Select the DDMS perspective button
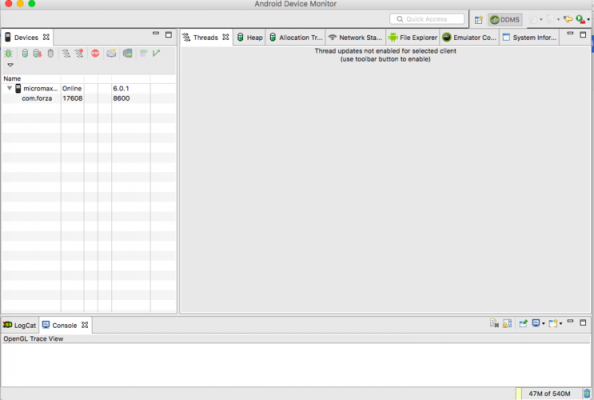 coord(505,20)
